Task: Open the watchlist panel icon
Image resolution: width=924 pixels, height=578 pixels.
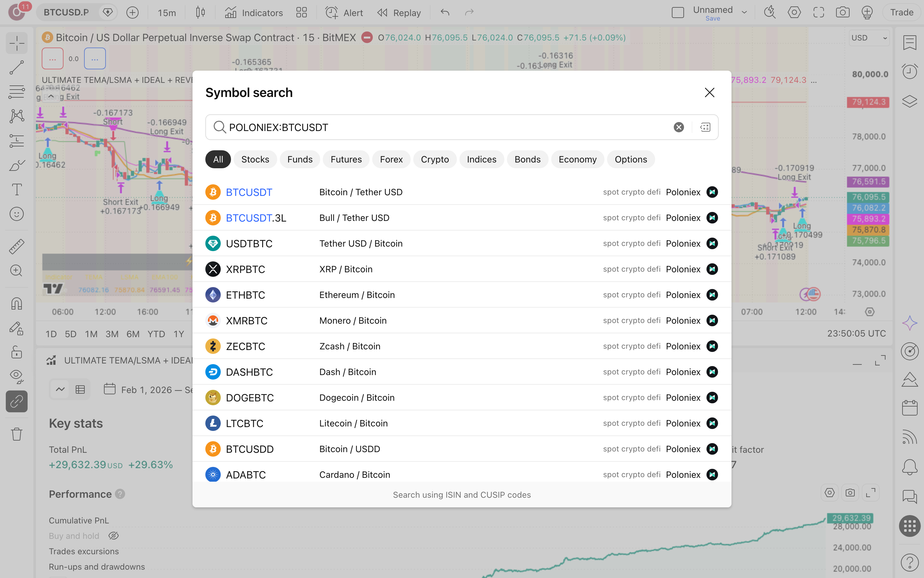Action: 910,42
